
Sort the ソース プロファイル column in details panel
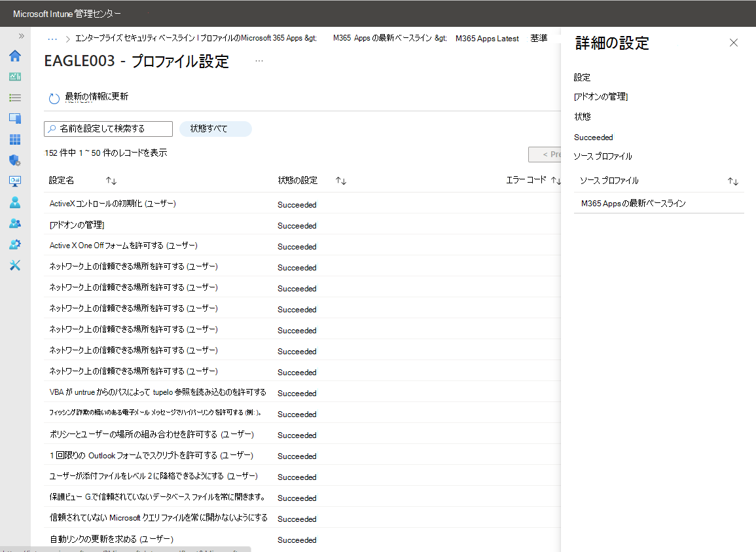point(733,181)
